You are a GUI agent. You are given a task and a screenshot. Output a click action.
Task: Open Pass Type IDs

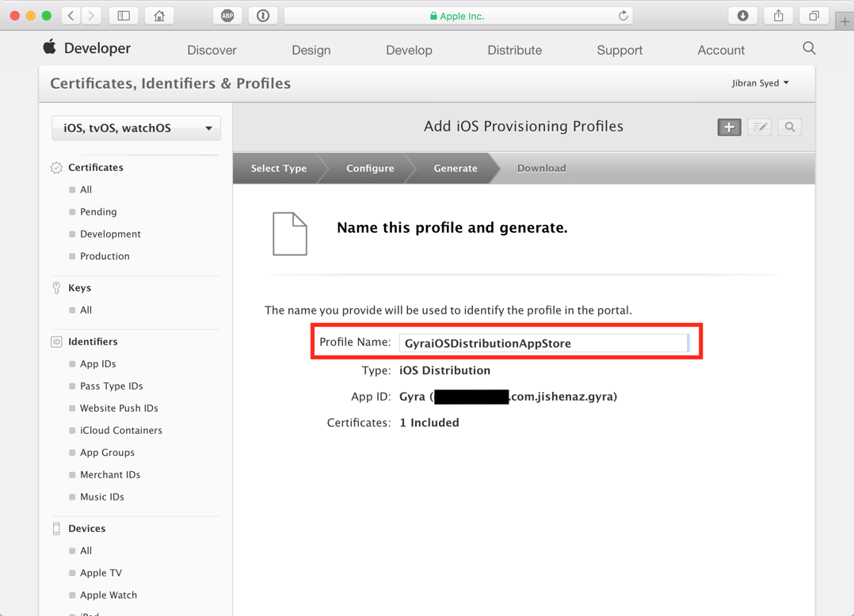click(x=112, y=386)
